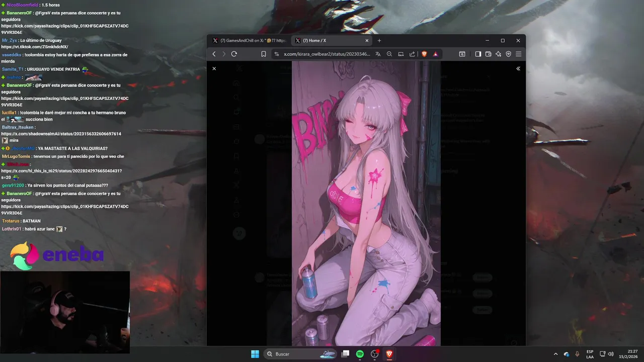
Task: Open the translate page icon
Action: (378, 54)
